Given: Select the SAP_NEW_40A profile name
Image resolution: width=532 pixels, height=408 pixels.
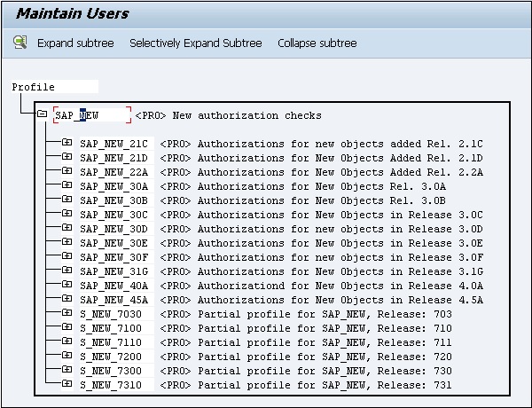Looking at the screenshot, I should [113, 286].
